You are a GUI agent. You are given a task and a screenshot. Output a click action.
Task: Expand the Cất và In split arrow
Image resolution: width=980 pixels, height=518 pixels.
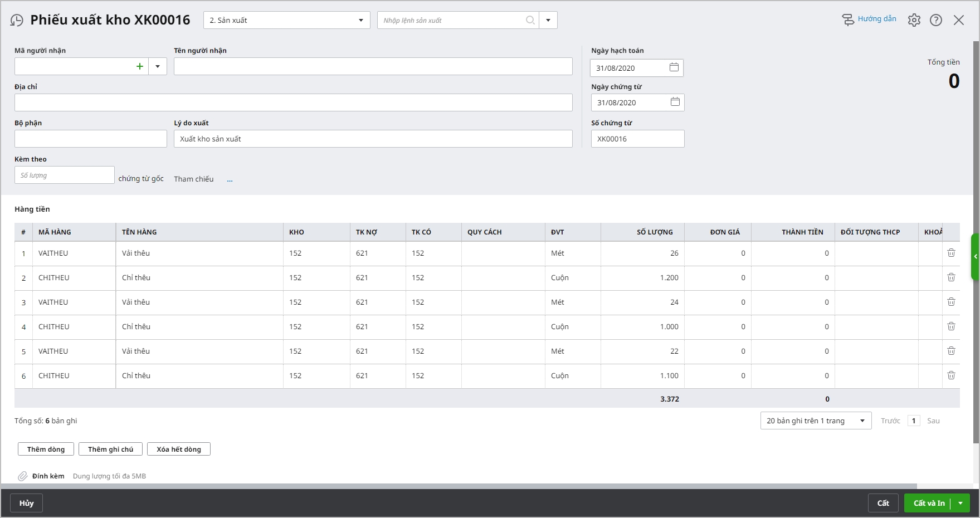(961, 503)
